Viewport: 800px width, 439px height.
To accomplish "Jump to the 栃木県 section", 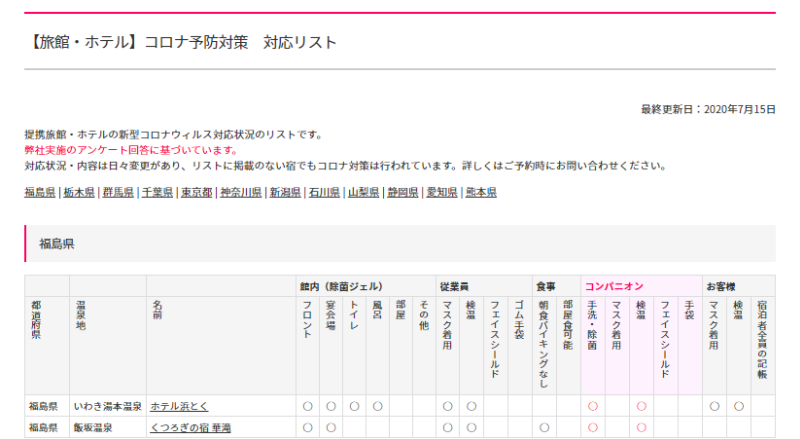I will pyautogui.click(x=79, y=192).
